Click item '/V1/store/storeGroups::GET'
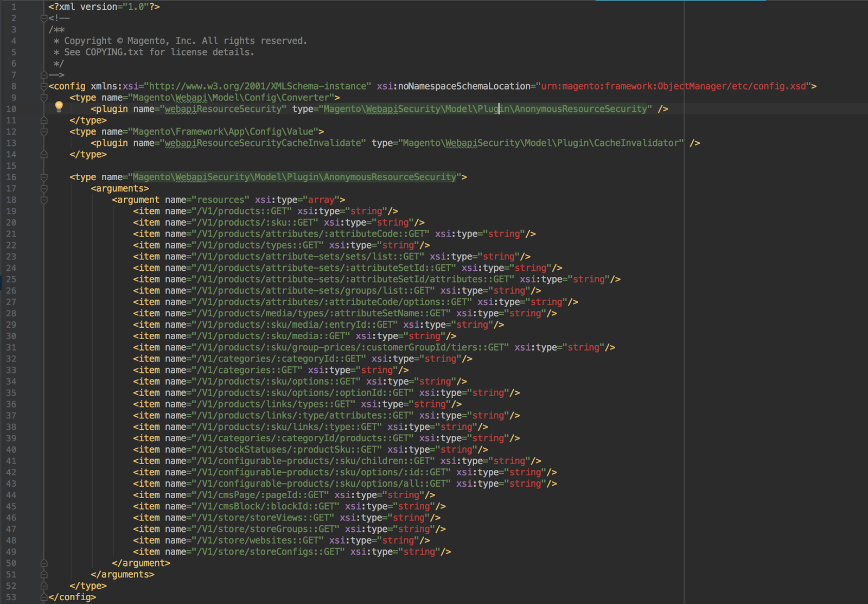The width and height of the screenshot is (868, 604). [266, 530]
